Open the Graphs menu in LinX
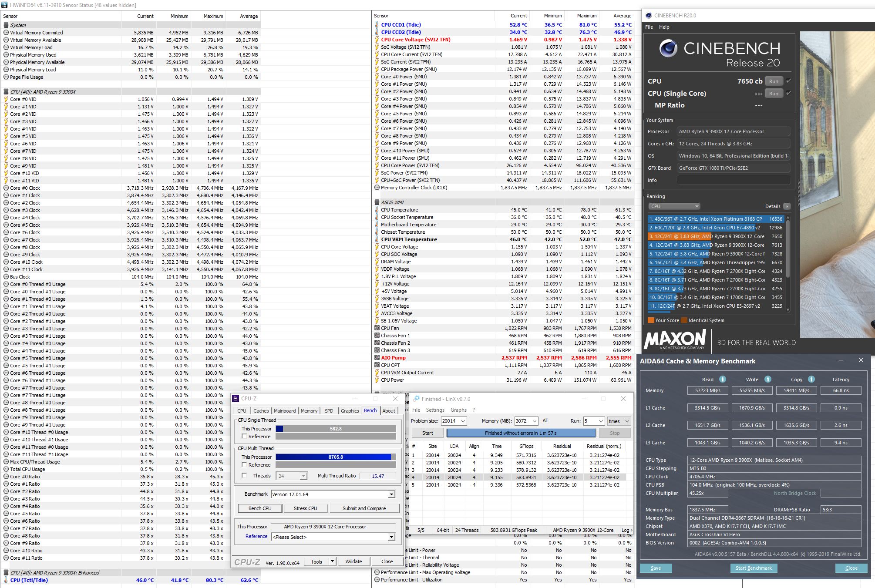Viewport: 875px width, 588px height. pyautogui.click(x=458, y=410)
